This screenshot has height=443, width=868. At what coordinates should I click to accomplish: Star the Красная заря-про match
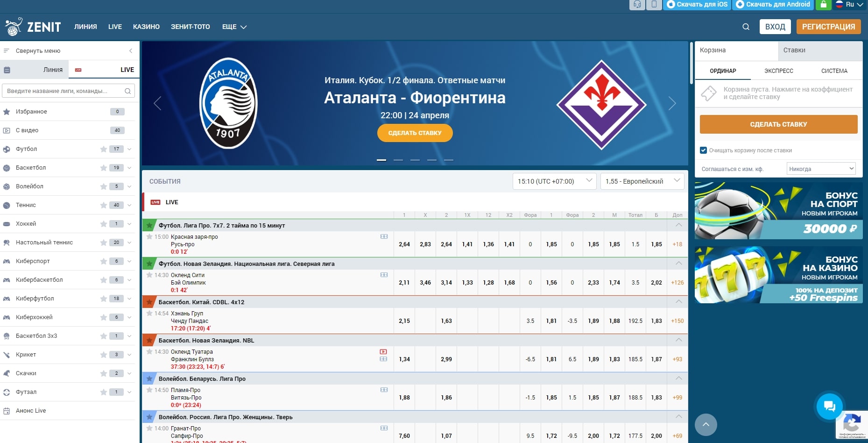tap(149, 236)
